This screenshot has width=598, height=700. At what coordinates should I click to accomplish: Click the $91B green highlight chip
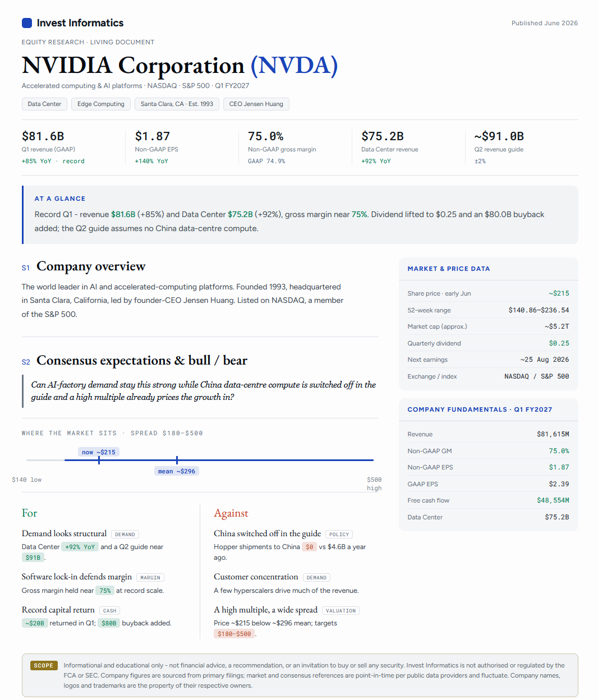(33, 558)
